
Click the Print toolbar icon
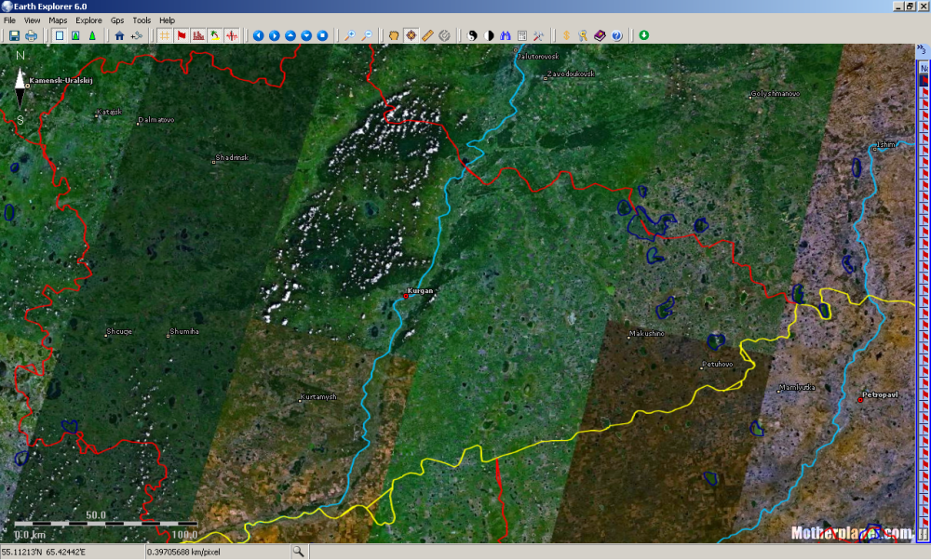[31, 35]
